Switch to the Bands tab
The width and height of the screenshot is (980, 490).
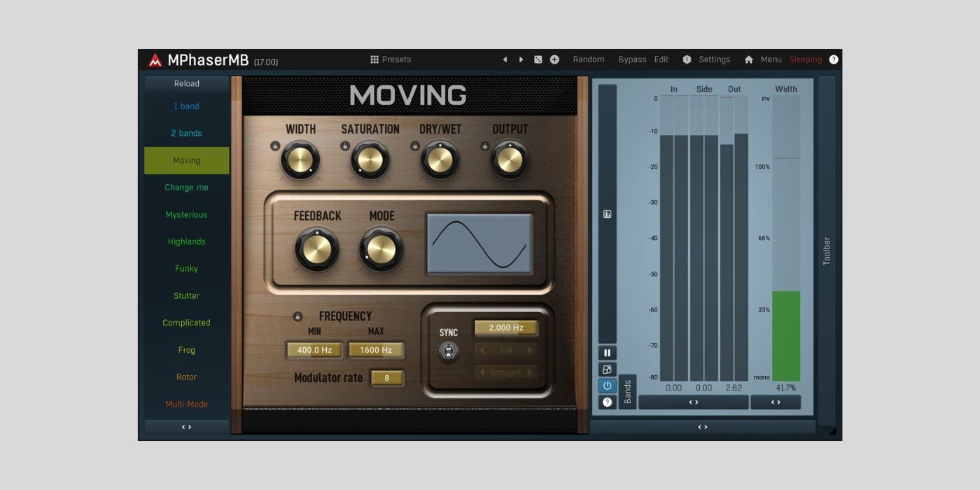click(x=628, y=392)
